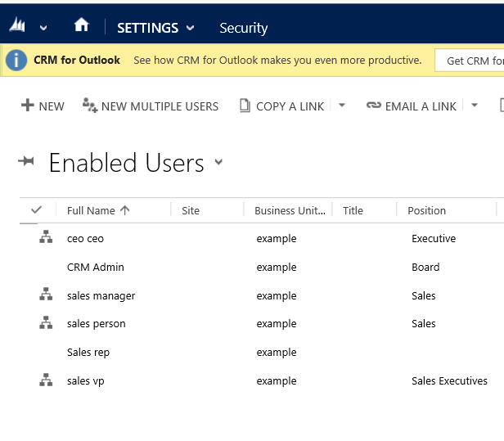Click the hierarchy icon for ceo ceo

(x=46, y=236)
